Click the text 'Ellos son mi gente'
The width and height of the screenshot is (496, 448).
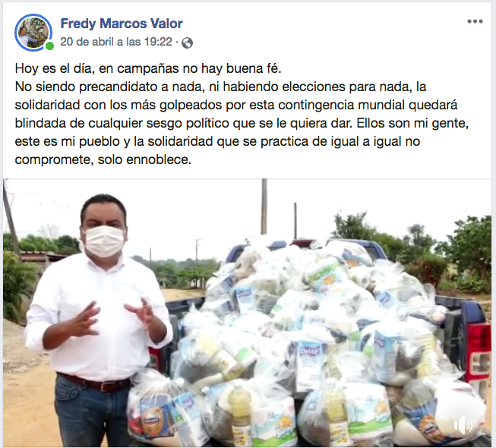pyautogui.click(x=412, y=123)
